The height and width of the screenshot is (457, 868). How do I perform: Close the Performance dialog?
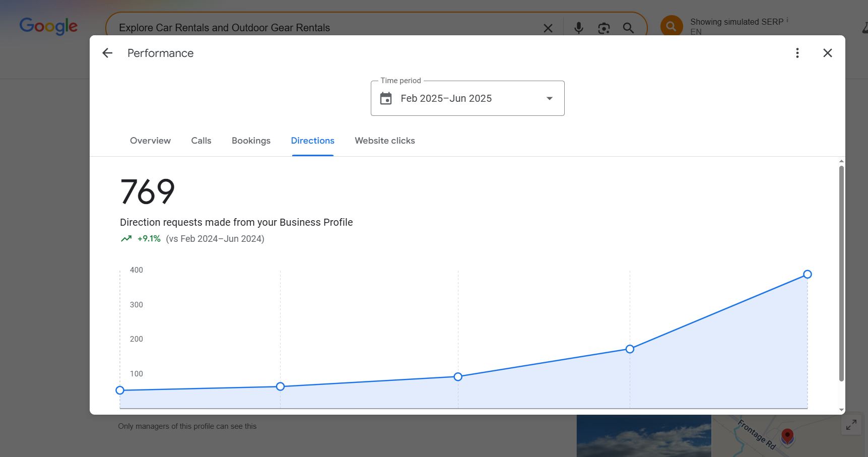(827, 53)
